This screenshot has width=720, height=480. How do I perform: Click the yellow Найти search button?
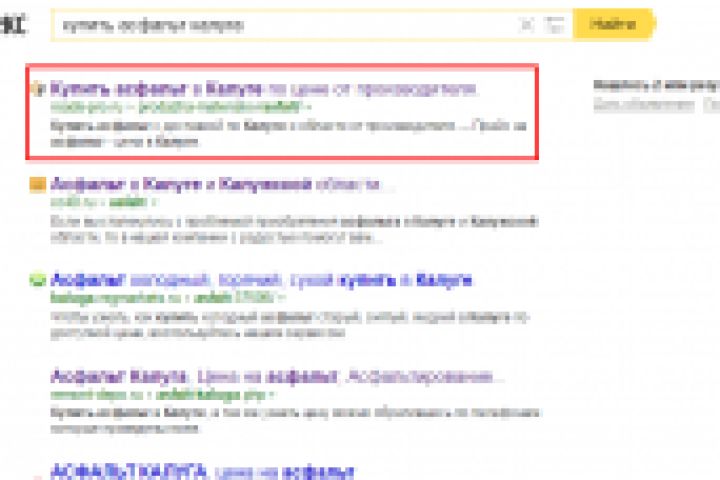pos(614,24)
